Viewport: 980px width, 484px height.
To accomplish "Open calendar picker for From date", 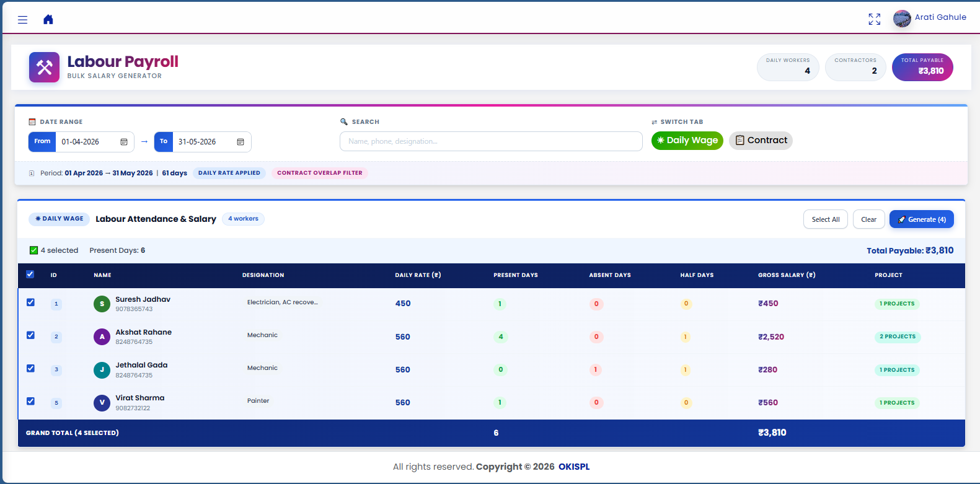I will pos(124,142).
